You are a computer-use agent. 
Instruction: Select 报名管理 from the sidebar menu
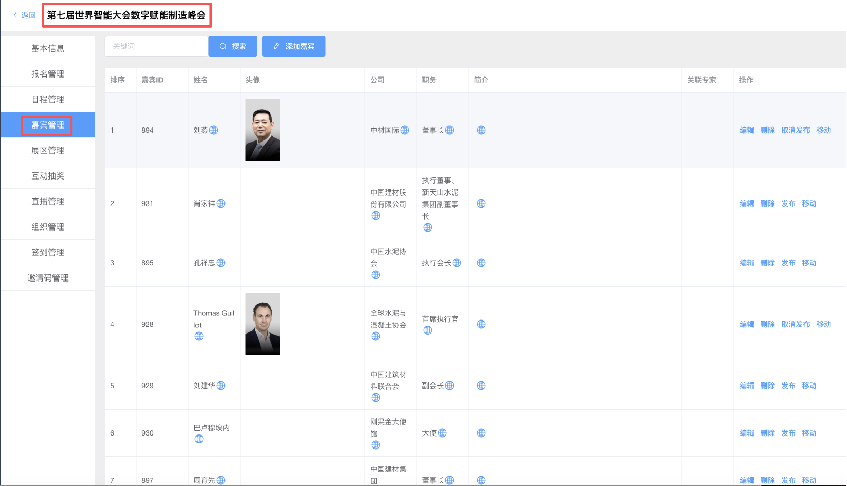[x=48, y=74]
